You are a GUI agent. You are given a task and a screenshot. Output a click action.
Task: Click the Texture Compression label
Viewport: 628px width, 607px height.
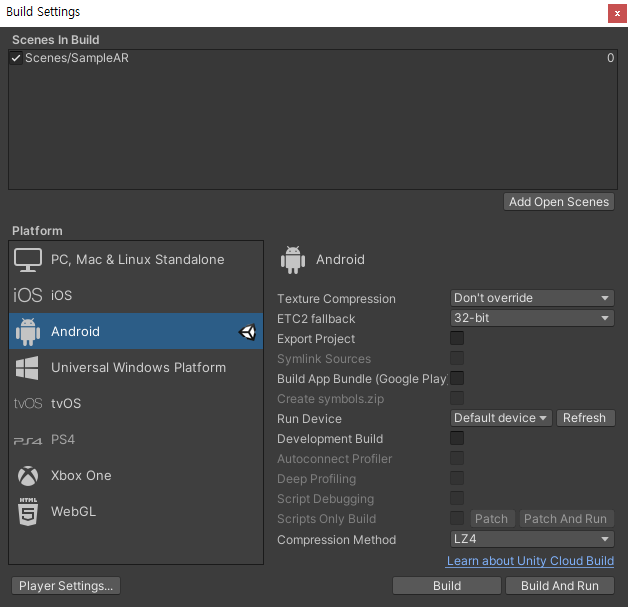point(336,299)
